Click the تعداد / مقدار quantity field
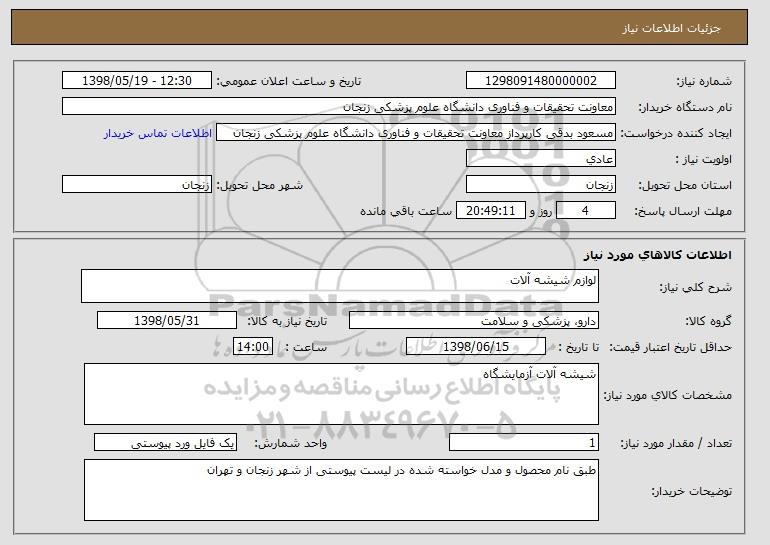The image size is (770, 545). click(524, 442)
